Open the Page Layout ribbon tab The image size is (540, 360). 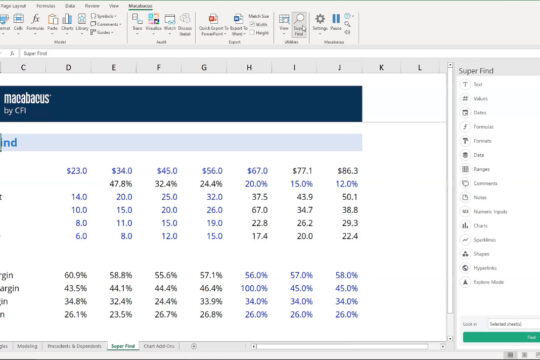coord(13,6)
